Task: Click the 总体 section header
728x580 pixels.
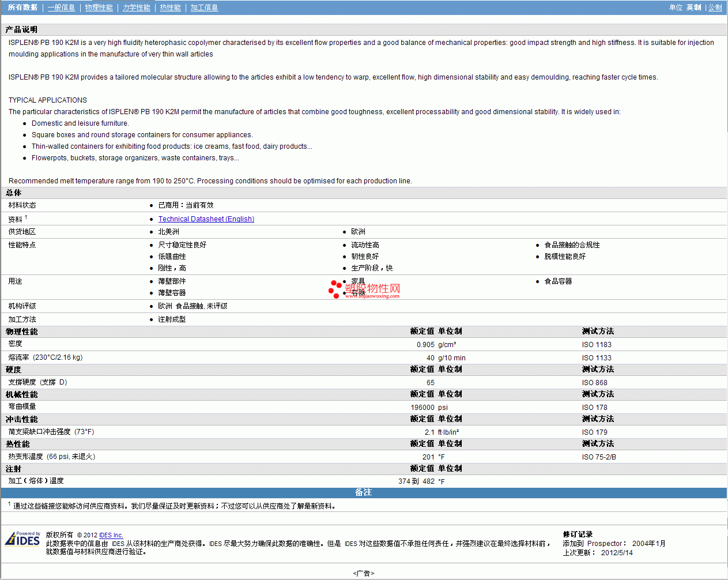Action: (x=13, y=193)
